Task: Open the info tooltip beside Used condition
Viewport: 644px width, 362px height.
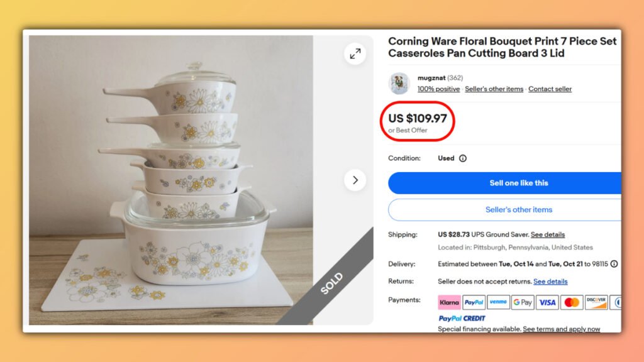Action: coord(464,158)
